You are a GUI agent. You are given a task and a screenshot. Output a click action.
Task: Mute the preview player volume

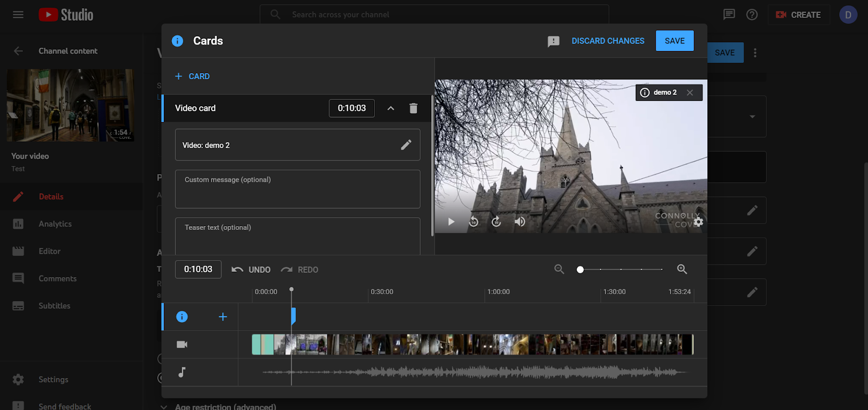[x=520, y=221]
